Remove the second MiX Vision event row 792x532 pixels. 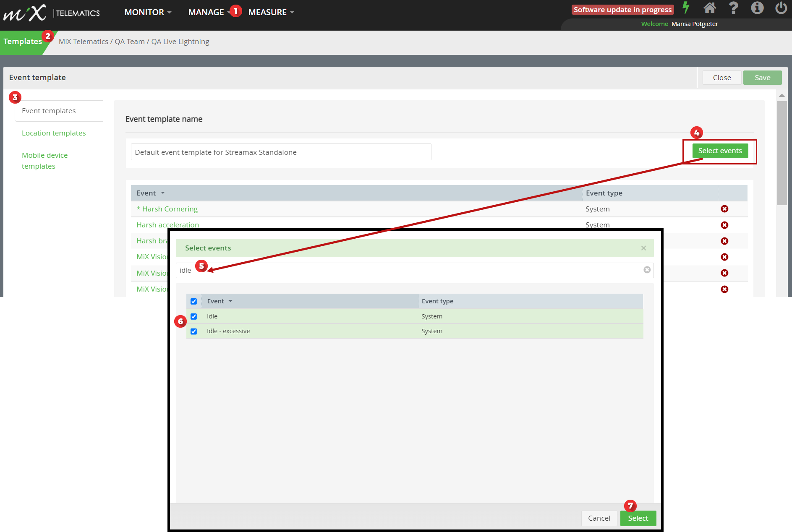724,273
